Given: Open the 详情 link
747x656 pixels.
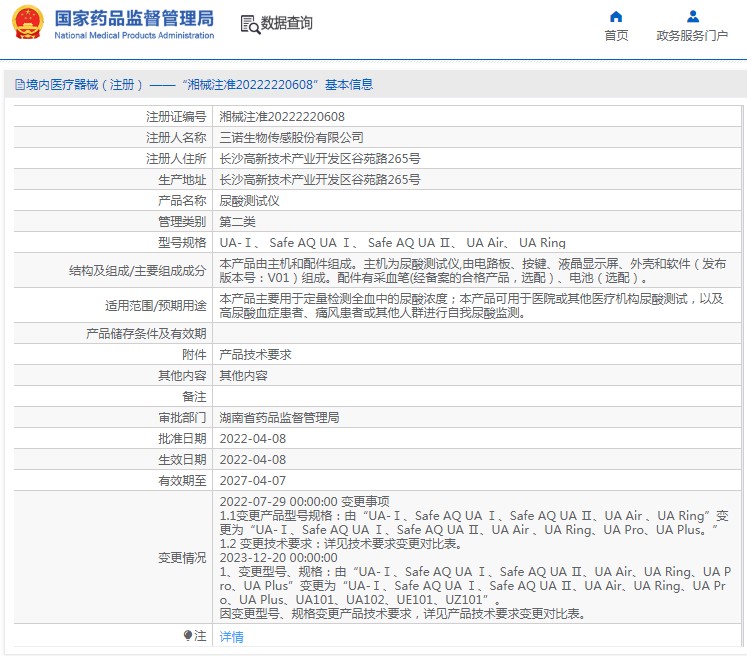Looking at the screenshot, I should (x=232, y=636).
